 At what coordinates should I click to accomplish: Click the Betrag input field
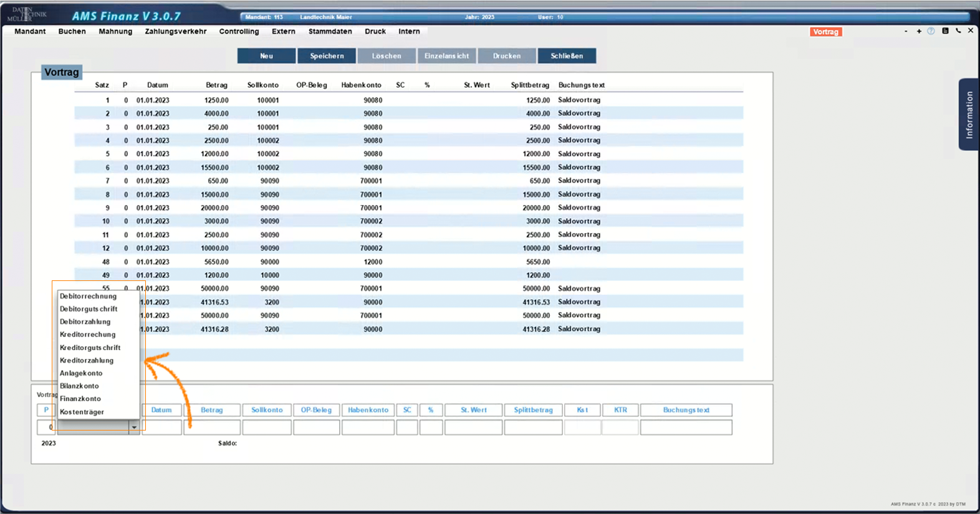(x=211, y=427)
